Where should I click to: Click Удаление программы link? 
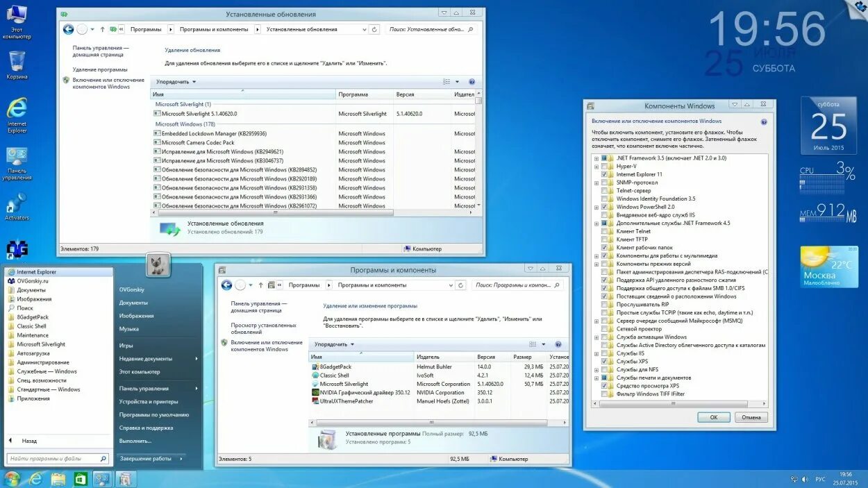pyautogui.click(x=100, y=69)
